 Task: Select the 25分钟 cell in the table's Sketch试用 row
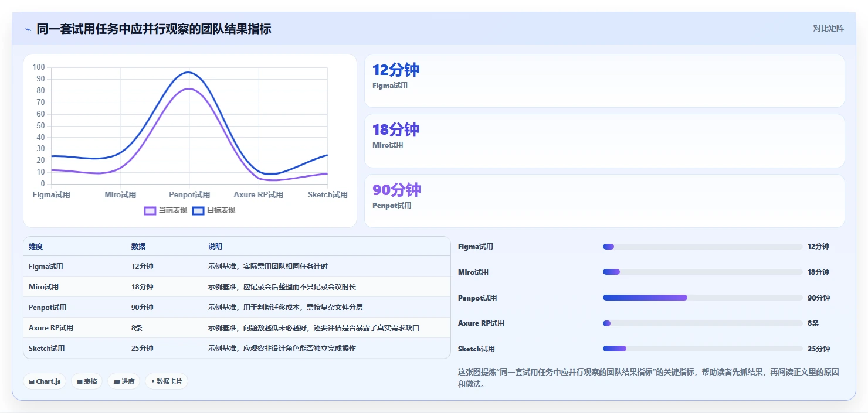(x=143, y=349)
